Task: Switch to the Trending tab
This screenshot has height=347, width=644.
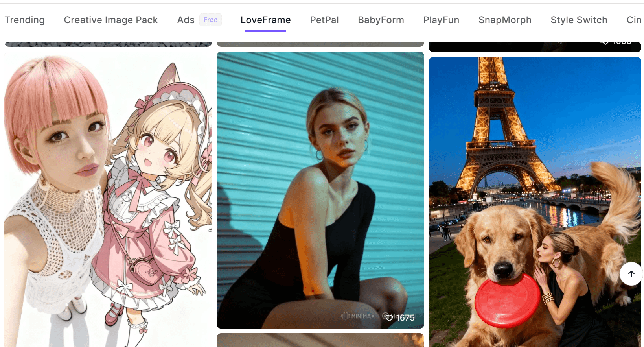Action: coord(24,20)
